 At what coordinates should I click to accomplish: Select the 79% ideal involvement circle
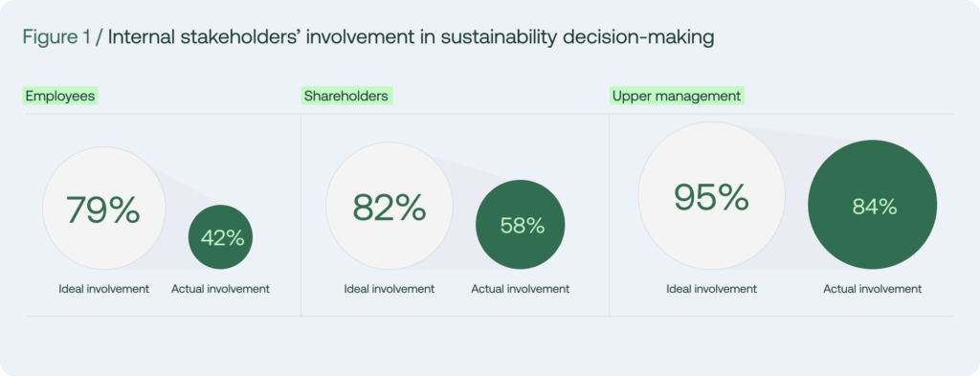(103, 209)
